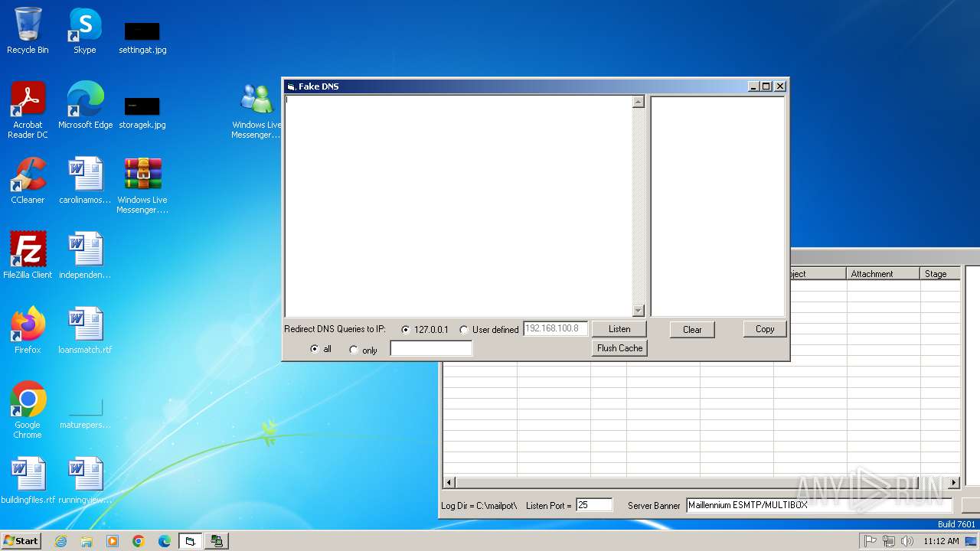Click the taskbar clock showing 11:12 AM
This screenshot has height=551, width=980.
pyautogui.click(x=941, y=541)
